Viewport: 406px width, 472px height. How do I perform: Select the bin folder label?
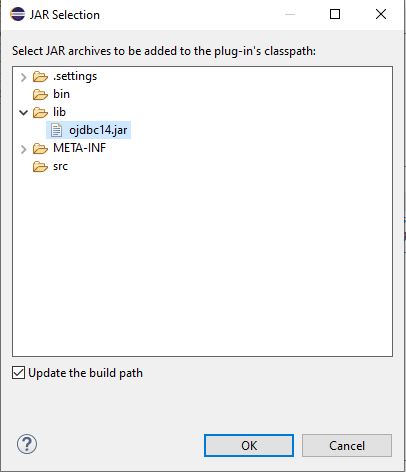61,94
